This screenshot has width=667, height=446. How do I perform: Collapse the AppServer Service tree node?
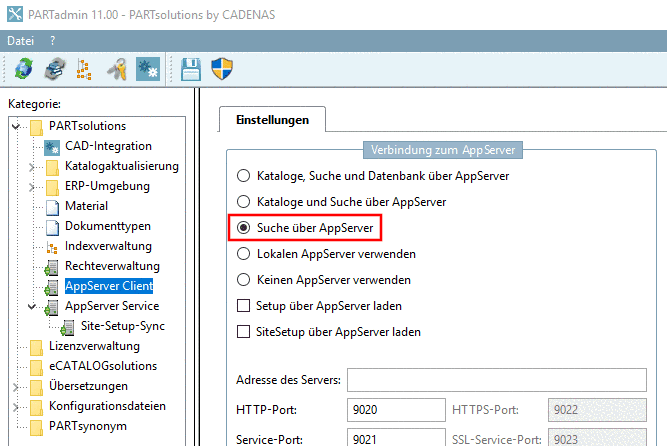click(x=33, y=306)
